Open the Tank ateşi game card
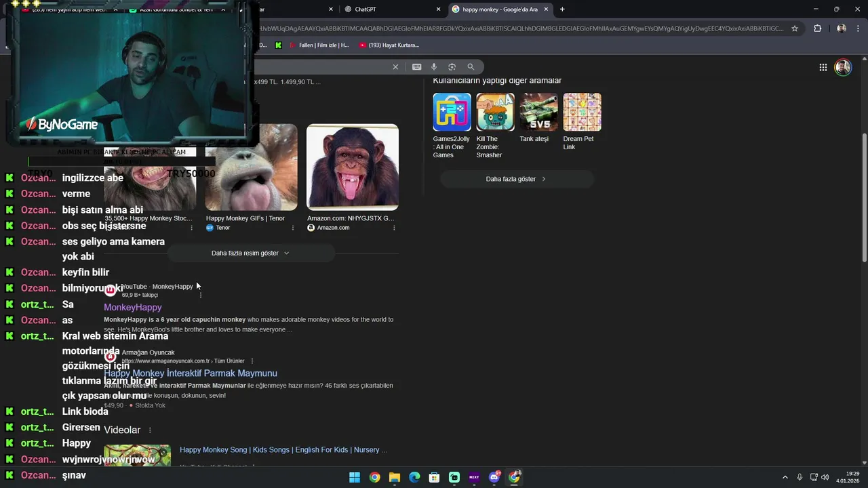Screen dimensions: 868x488 pos(538,119)
